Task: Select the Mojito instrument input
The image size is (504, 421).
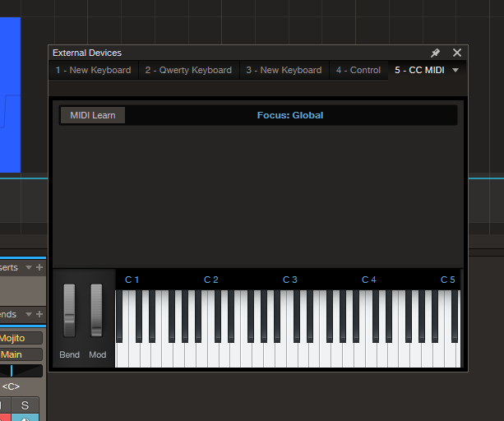Action: click(21, 338)
